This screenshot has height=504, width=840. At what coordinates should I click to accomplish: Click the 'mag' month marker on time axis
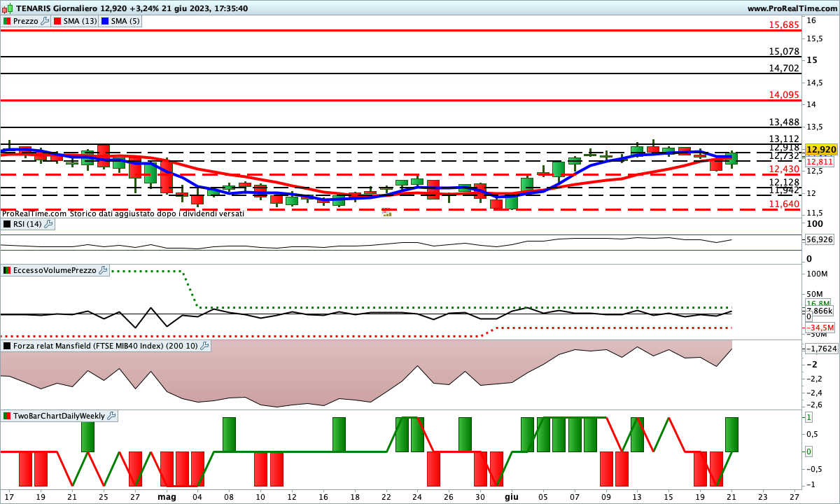(167, 496)
